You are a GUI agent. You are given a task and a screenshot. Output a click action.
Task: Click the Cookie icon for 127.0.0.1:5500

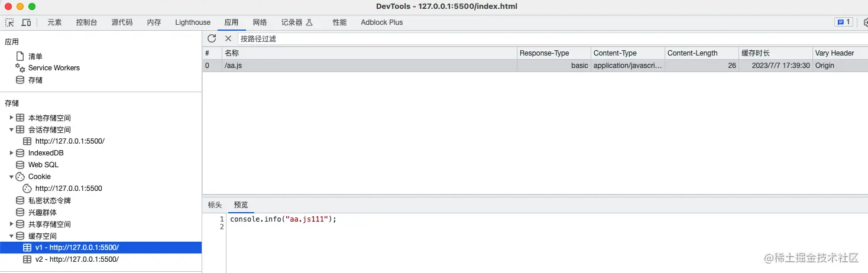(x=27, y=188)
